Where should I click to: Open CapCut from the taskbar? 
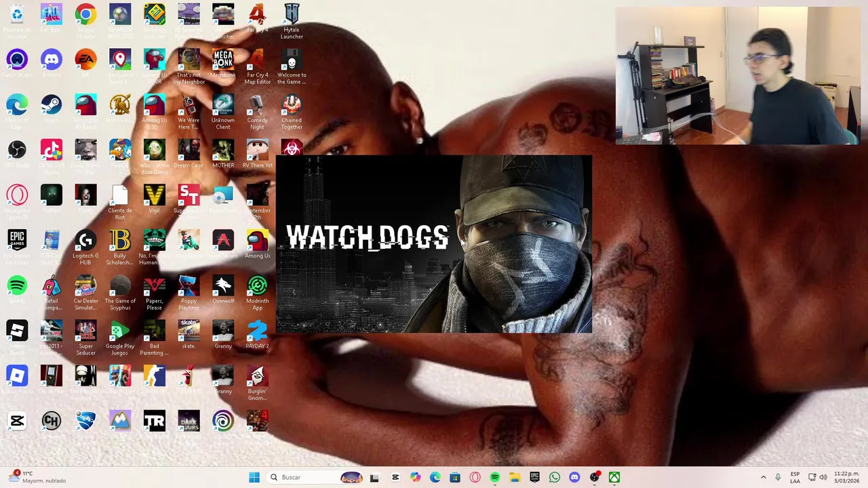click(395, 477)
